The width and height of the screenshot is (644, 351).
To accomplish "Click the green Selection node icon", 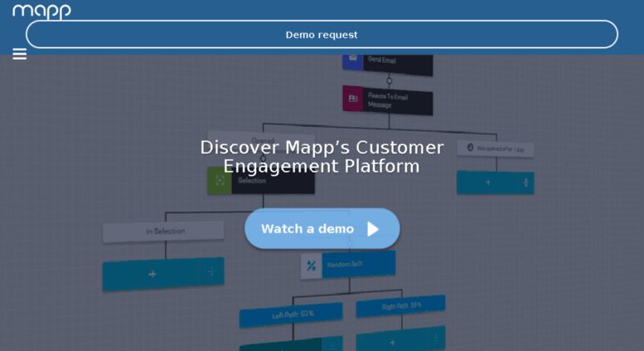I will coord(220,180).
